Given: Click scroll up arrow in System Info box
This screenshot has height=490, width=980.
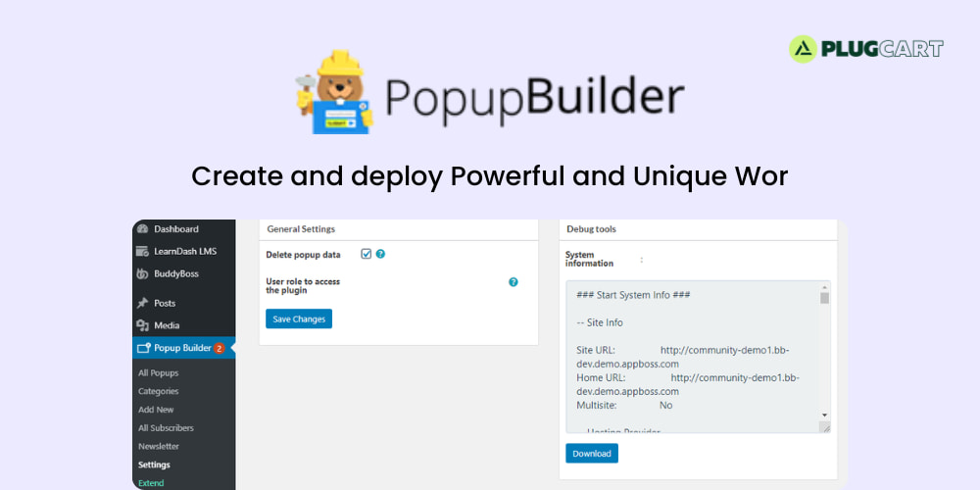Looking at the screenshot, I should [x=824, y=287].
